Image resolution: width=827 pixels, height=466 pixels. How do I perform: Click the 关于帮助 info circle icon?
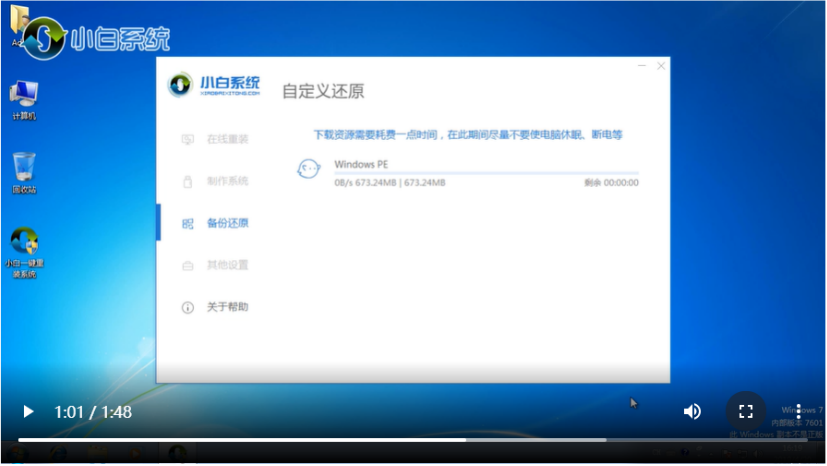pyautogui.click(x=188, y=308)
